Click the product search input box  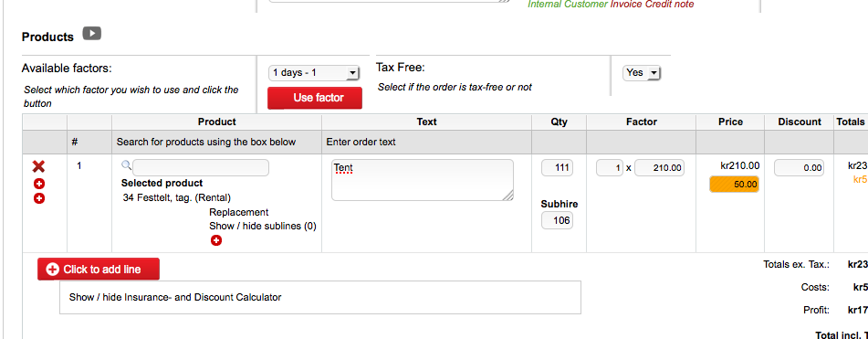201,168
